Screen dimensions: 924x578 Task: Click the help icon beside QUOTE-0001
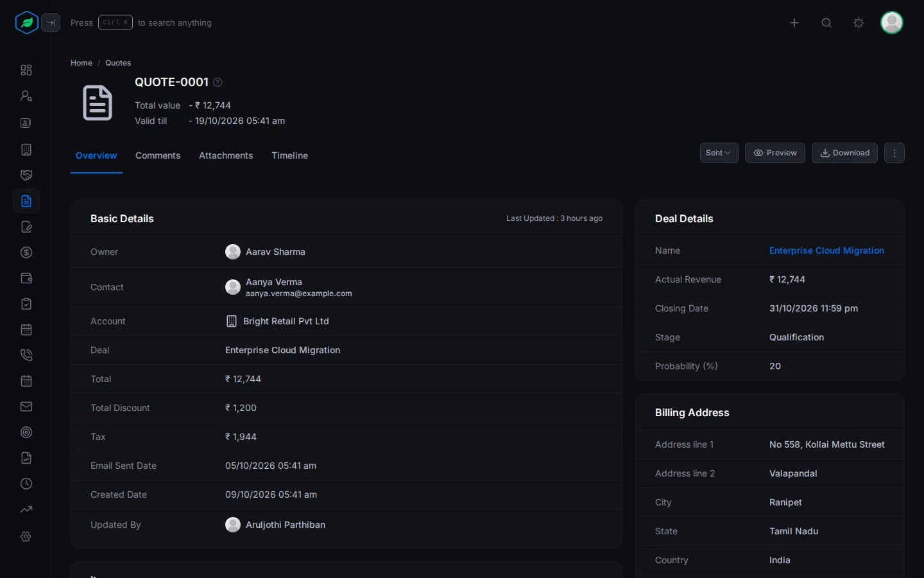pyautogui.click(x=218, y=82)
